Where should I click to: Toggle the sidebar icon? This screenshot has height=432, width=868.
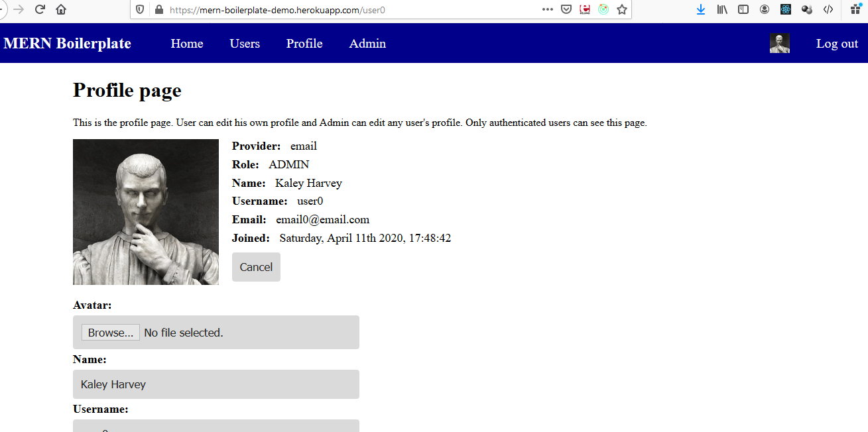click(x=743, y=9)
